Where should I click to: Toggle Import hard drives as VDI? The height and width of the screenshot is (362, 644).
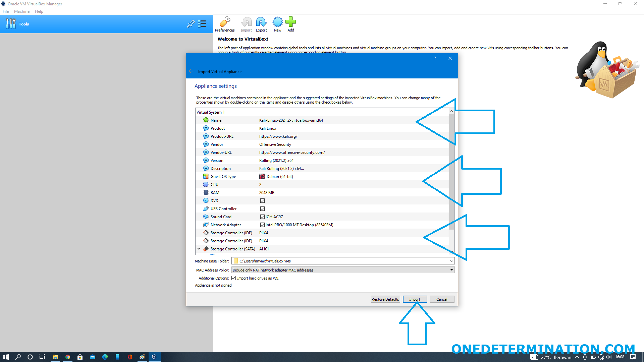pyautogui.click(x=233, y=278)
